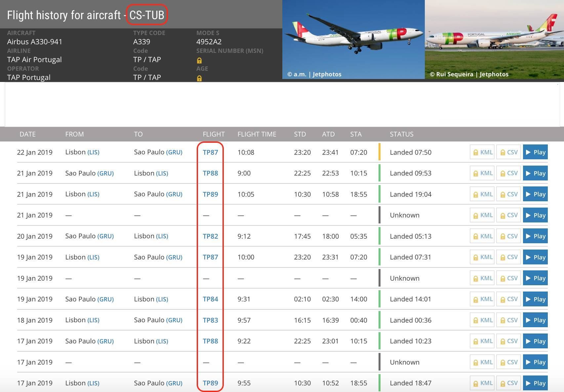Click KML button for TP82 flight row
Image resolution: width=564 pixels, height=392 pixels.
[482, 236]
